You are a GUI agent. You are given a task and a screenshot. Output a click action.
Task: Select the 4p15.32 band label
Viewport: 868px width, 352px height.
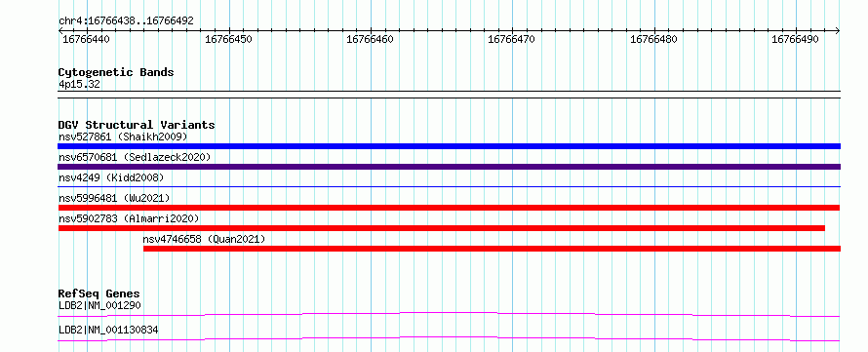[x=79, y=84]
